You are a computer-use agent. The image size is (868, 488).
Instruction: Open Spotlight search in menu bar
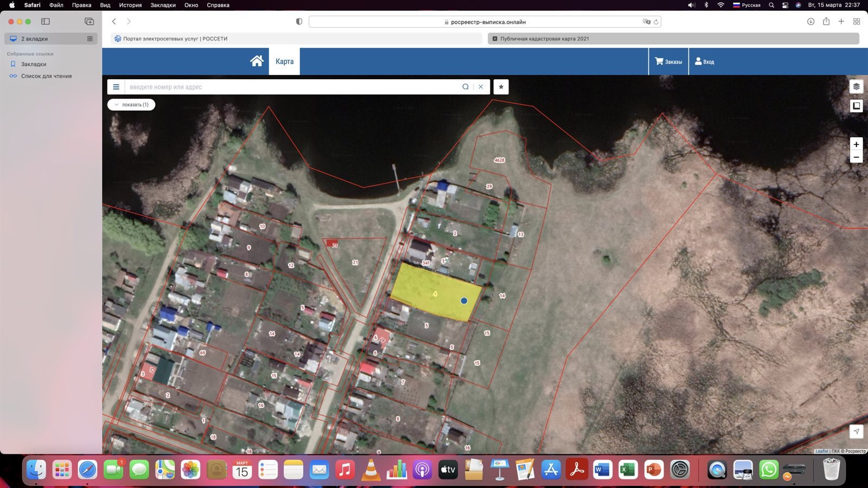[771, 5]
